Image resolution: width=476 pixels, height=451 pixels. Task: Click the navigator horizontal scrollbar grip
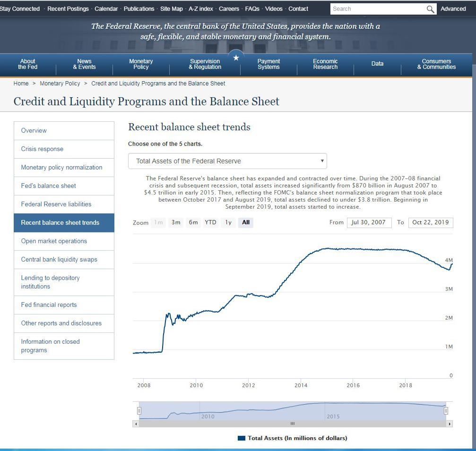[x=292, y=424]
